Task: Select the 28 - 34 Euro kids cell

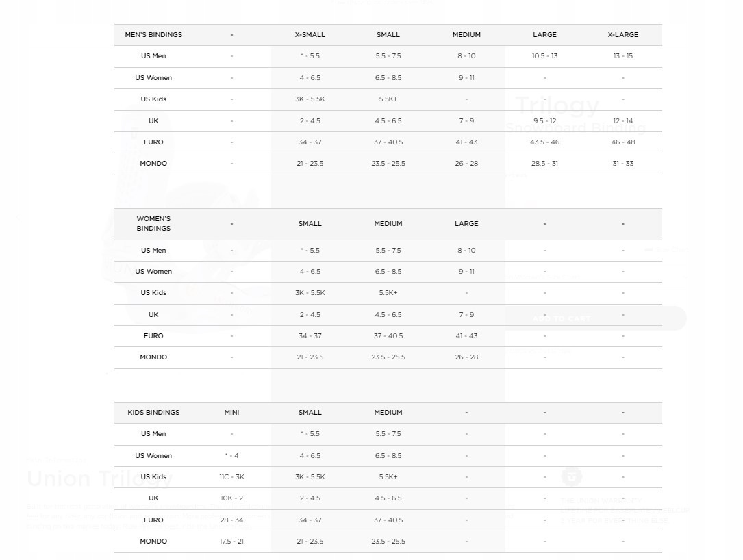Action: tap(231, 520)
